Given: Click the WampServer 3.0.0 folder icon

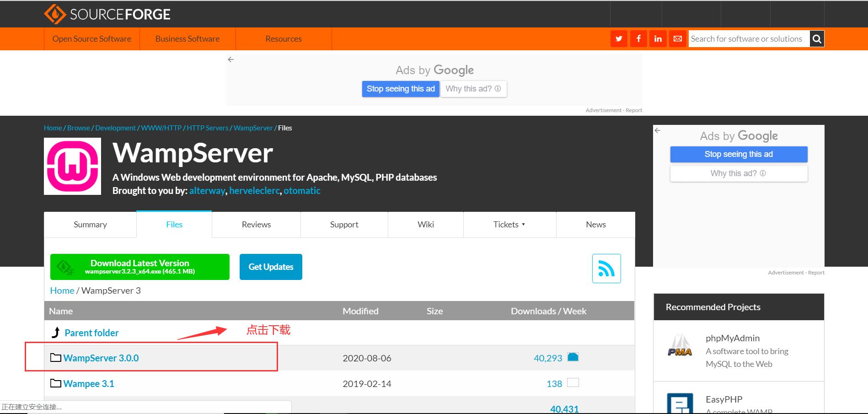Looking at the screenshot, I should click(56, 357).
